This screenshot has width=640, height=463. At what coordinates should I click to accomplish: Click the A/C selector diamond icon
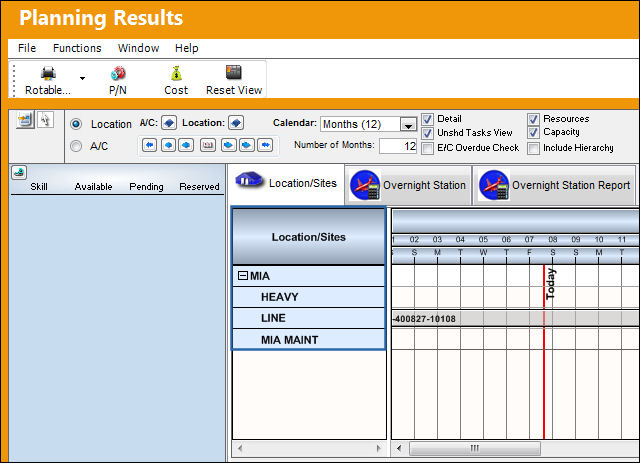pyautogui.click(x=169, y=122)
